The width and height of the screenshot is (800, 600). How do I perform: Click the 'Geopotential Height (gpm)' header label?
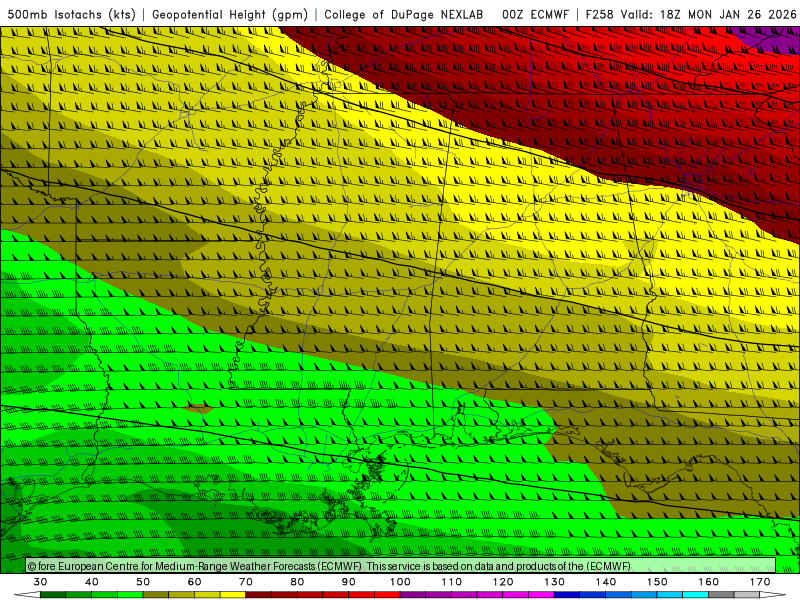pos(230,14)
